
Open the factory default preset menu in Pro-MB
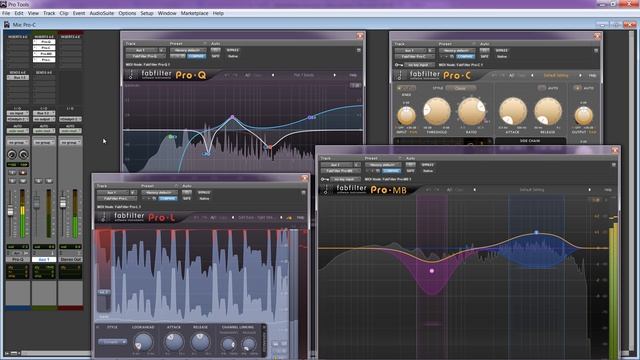383,165
